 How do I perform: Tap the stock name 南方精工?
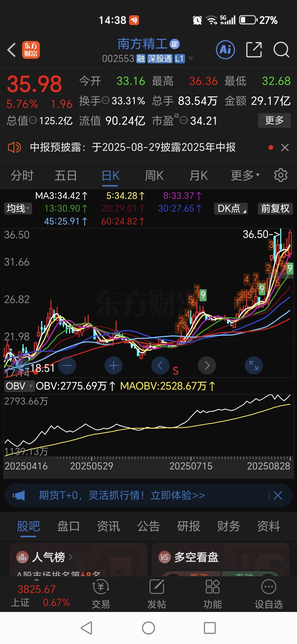[143, 44]
